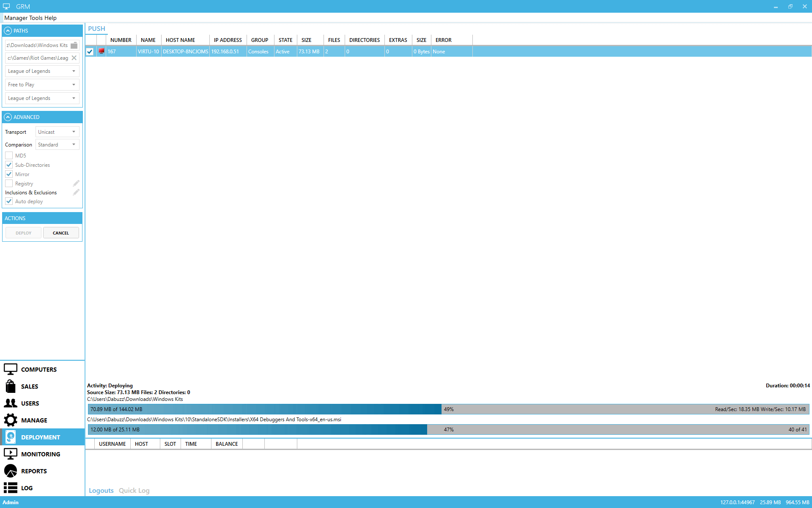The height and width of the screenshot is (508, 812).
Task: Open the Sales shopping bag icon
Action: click(11, 386)
